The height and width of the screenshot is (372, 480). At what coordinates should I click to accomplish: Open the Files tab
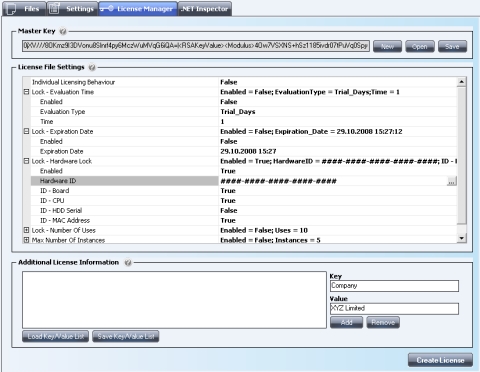(24, 9)
